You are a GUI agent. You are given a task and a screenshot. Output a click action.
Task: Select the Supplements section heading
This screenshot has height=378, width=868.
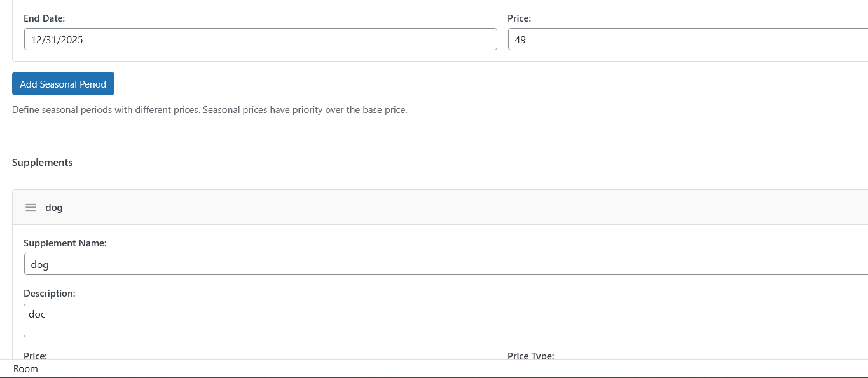[42, 162]
